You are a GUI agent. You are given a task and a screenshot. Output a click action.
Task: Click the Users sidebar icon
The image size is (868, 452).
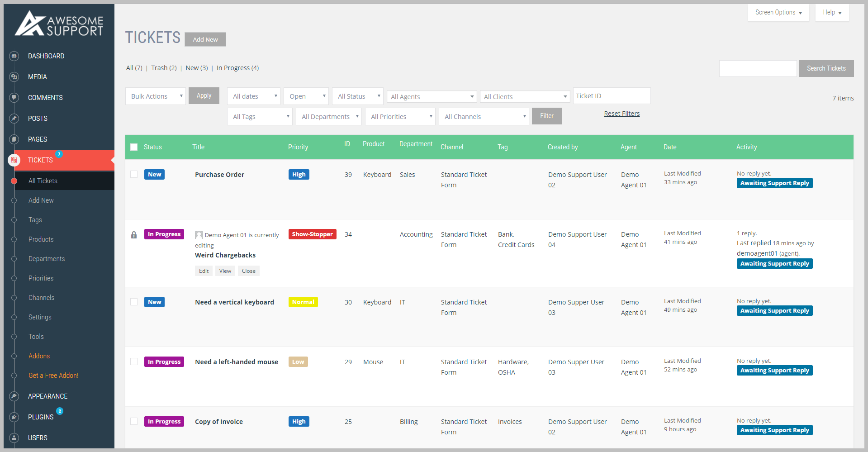(x=14, y=438)
